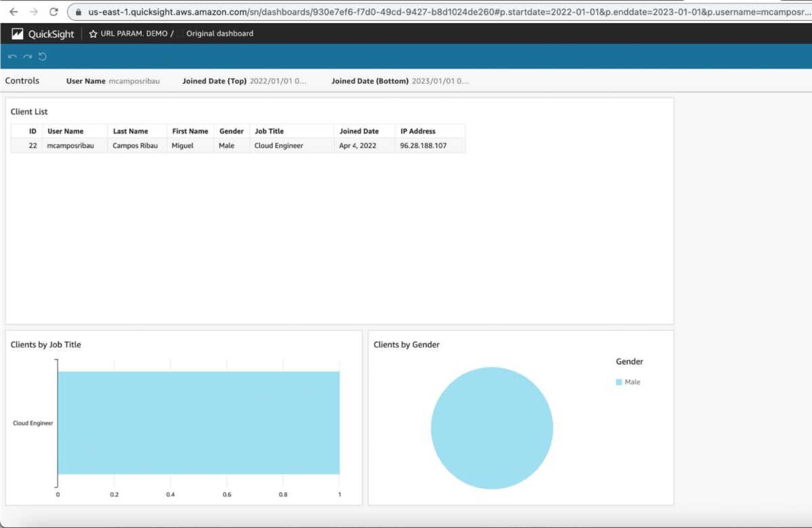Screen dimensions: 812x528
Task: Click the Original dashboard breadcrumb
Action: click(x=220, y=34)
